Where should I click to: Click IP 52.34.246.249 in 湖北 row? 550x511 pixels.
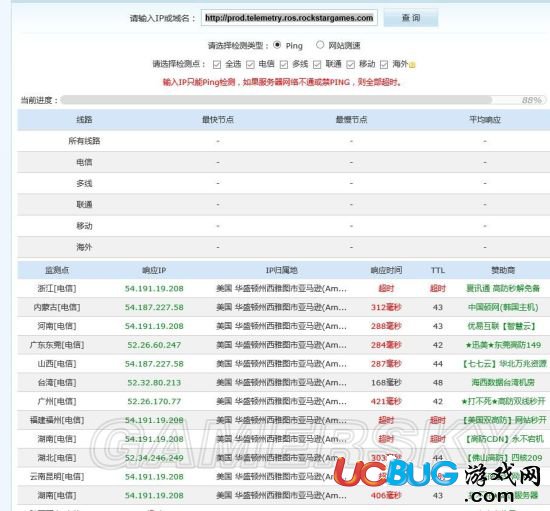coord(154,458)
